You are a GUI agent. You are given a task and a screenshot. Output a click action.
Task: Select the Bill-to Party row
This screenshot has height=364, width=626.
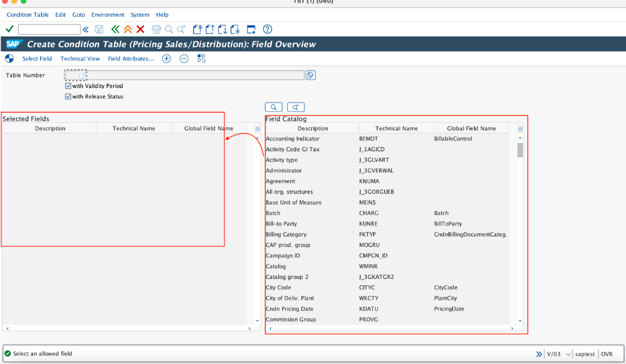point(387,224)
